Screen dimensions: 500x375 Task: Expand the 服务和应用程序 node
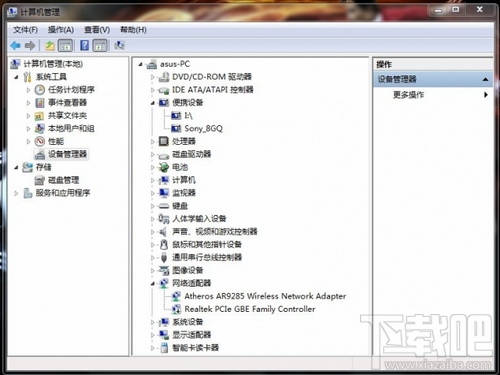coord(16,193)
